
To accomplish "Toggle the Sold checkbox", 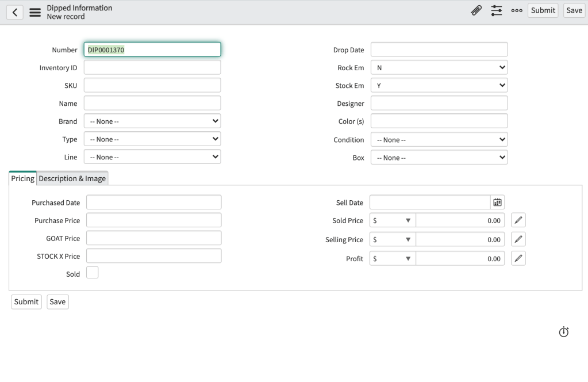I will pos(92,273).
